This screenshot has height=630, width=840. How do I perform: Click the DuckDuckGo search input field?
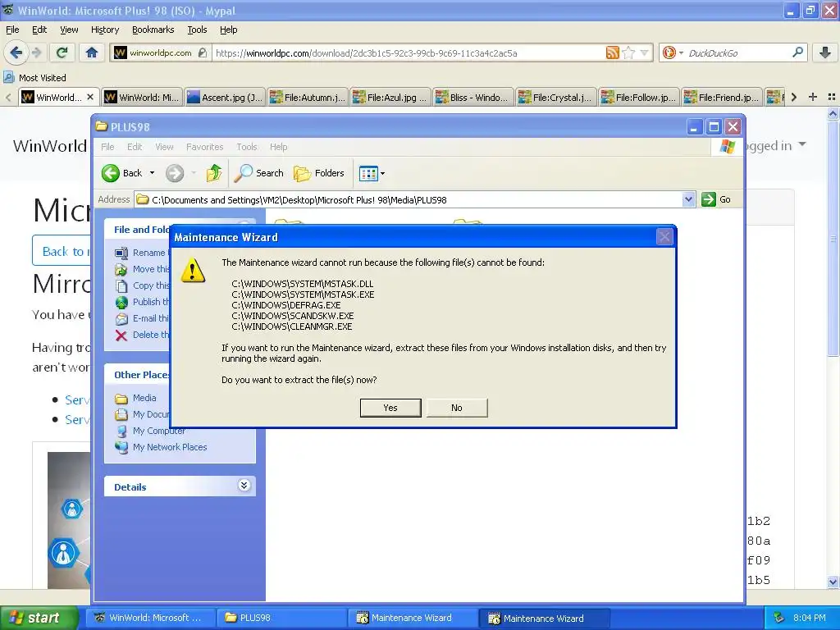(x=737, y=53)
